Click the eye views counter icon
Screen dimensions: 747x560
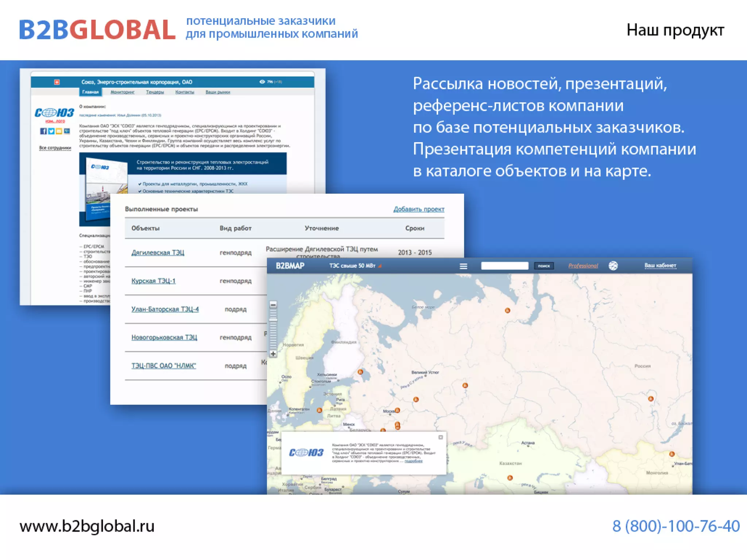262,82
